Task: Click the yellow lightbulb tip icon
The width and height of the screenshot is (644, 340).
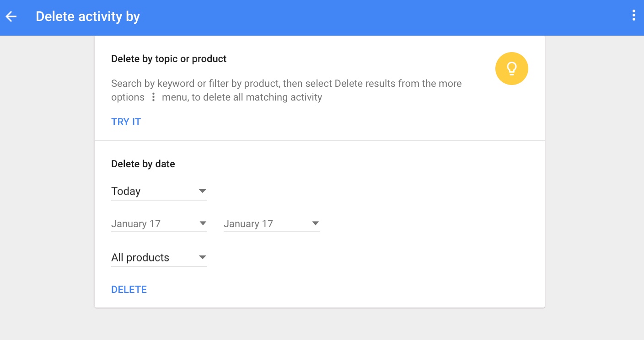Action: (512, 69)
